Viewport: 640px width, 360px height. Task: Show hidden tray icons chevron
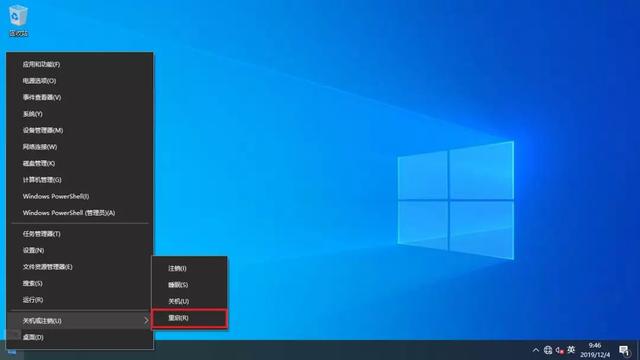[536, 350]
